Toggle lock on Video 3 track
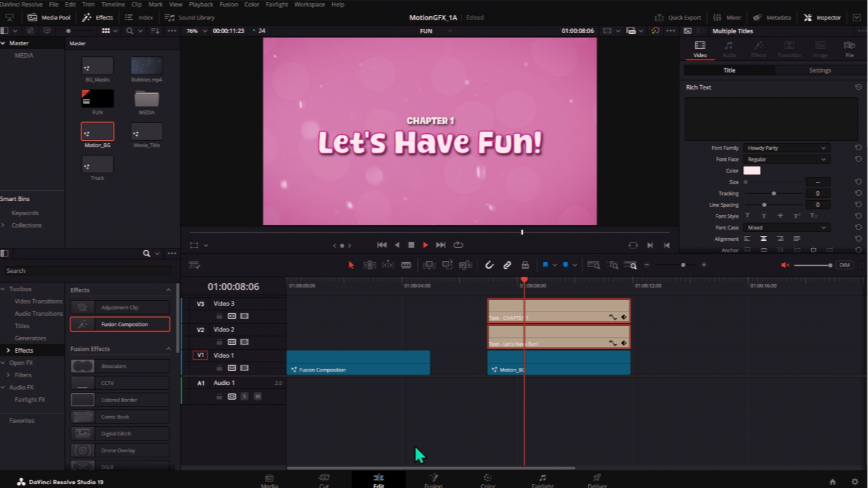The image size is (868, 488). point(219,317)
